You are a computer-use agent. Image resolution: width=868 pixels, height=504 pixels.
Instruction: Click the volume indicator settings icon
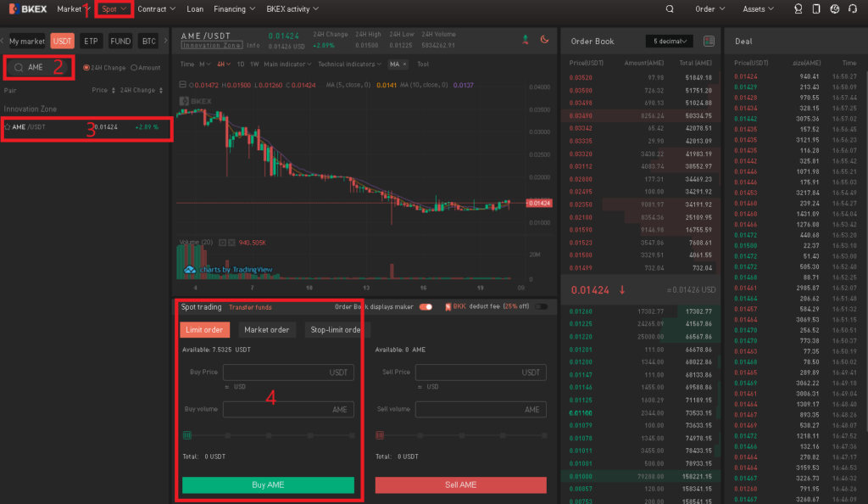[x=222, y=243]
